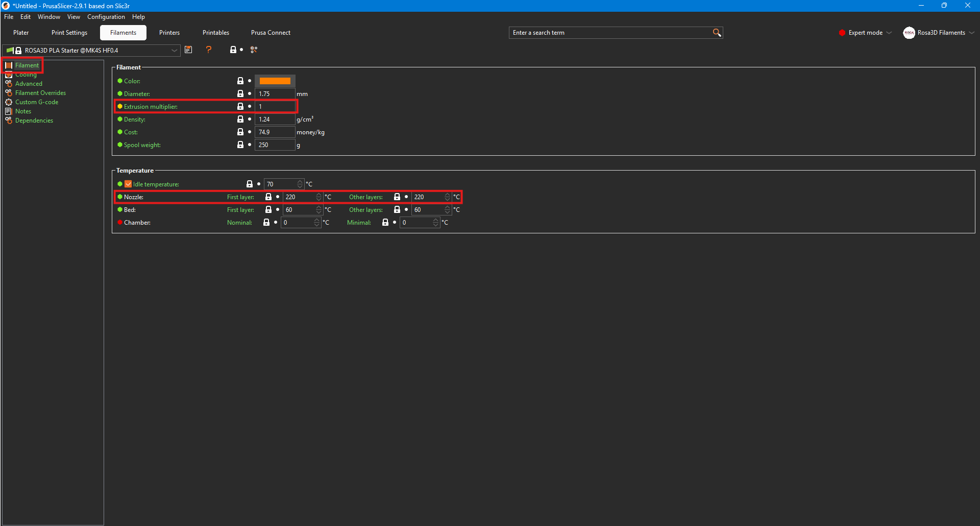The height and width of the screenshot is (526, 980).
Task: Click the red Expert mode indicator dot
Action: (x=842, y=33)
